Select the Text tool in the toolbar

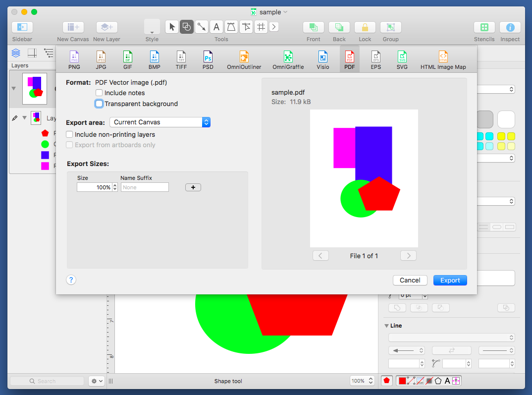click(x=216, y=27)
